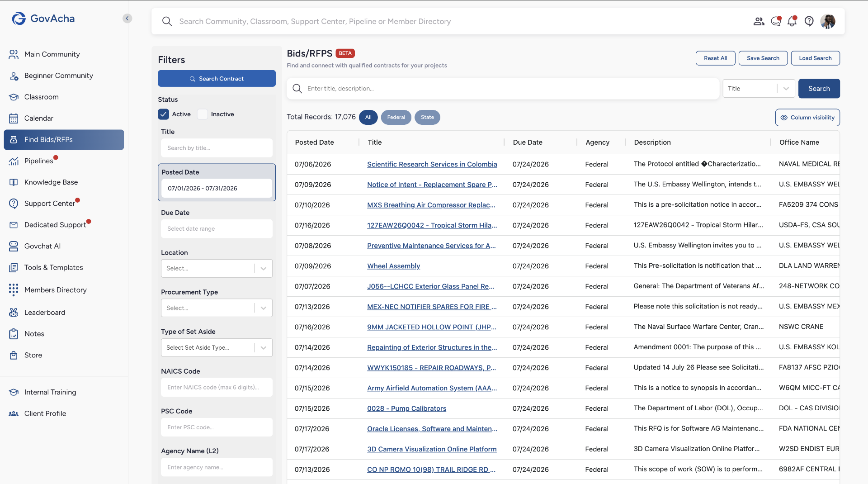Viewport: 868px width, 484px height.
Task: Click the Client Profile group icon
Action: pos(14,413)
